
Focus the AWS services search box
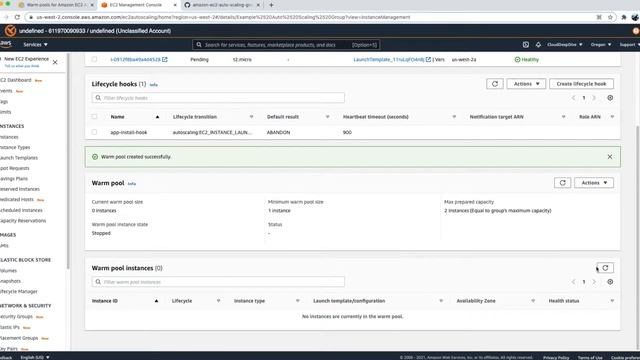[x=286, y=44]
